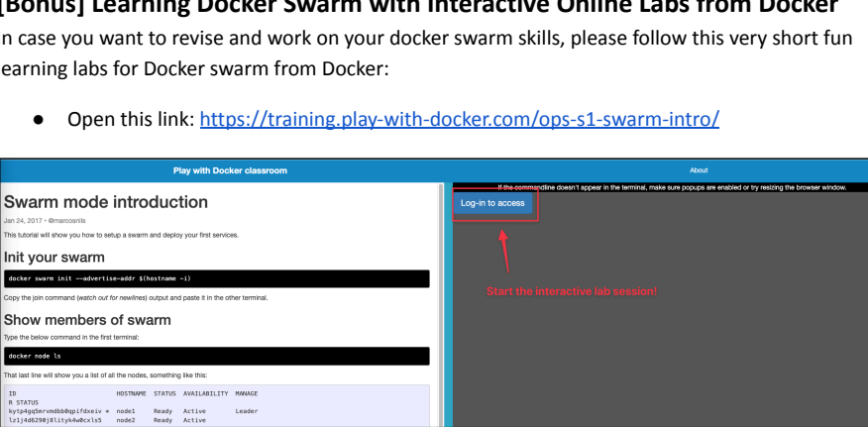Click the Swarm mode introduction heading
Screen dimensions: 868x427
coord(106,202)
